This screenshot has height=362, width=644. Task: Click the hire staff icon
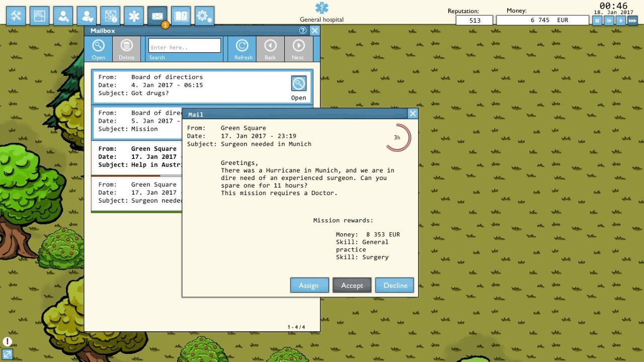63,16
